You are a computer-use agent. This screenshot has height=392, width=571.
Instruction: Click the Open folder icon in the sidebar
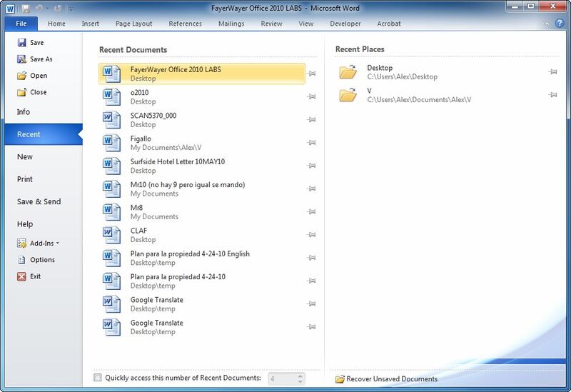21,76
